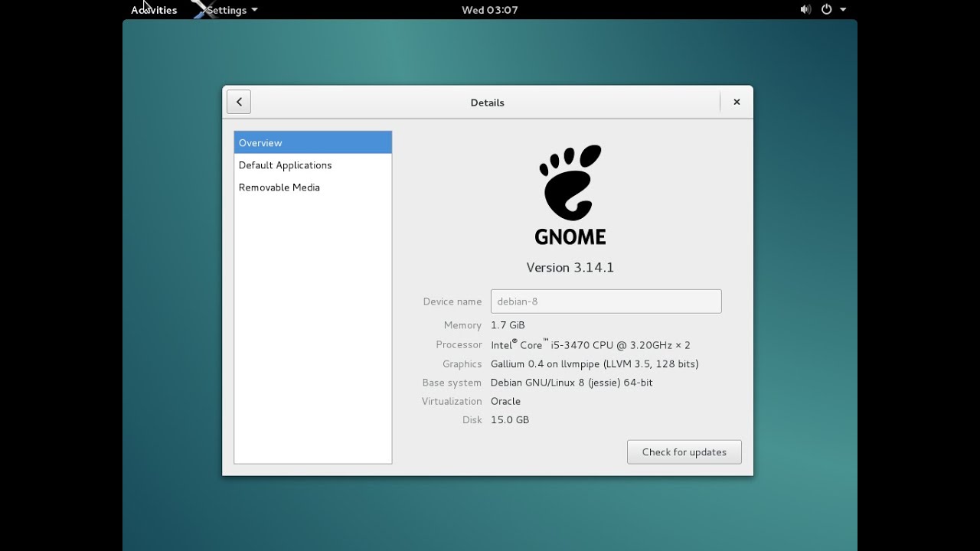
Task: Click the Virtualization value Oracle
Action: click(x=505, y=401)
